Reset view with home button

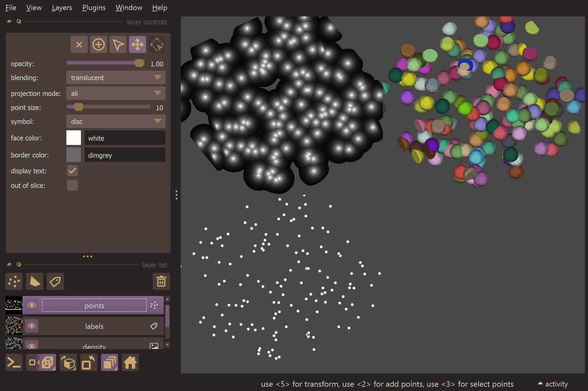(x=130, y=362)
